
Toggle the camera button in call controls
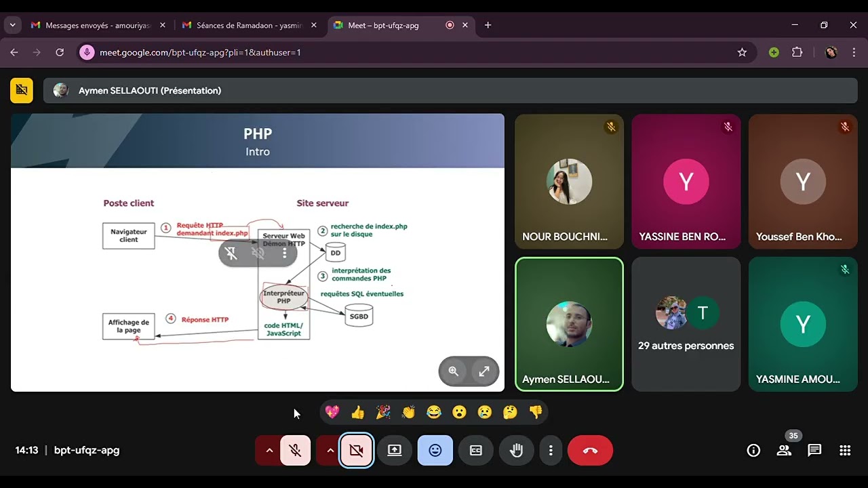point(356,450)
